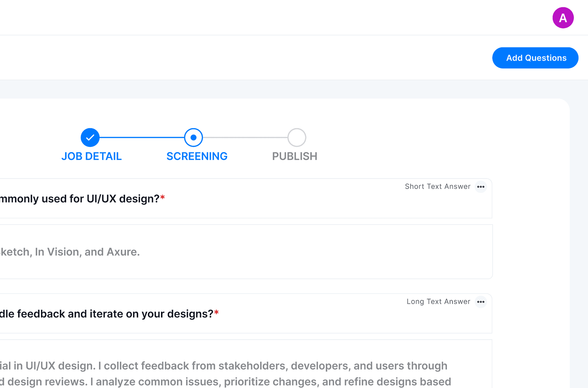Click the 'Long Text Answer' type label
Image resolution: width=588 pixels, height=388 pixels.
tap(438, 301)
